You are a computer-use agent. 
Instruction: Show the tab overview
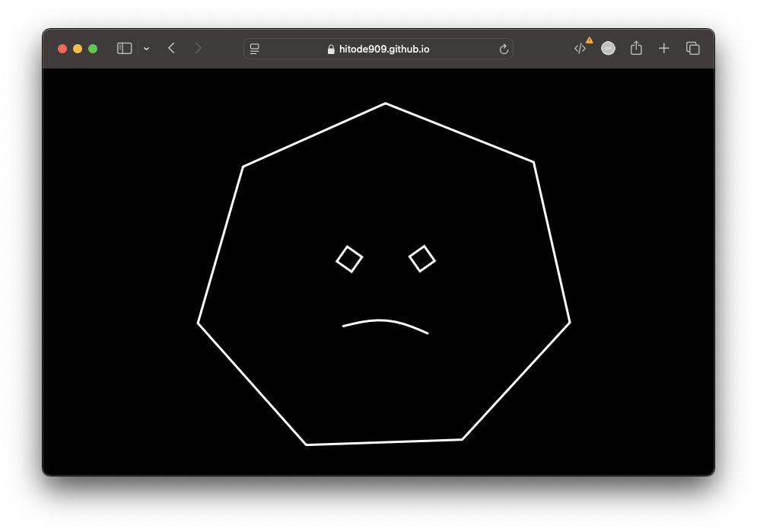click(693, 48)
